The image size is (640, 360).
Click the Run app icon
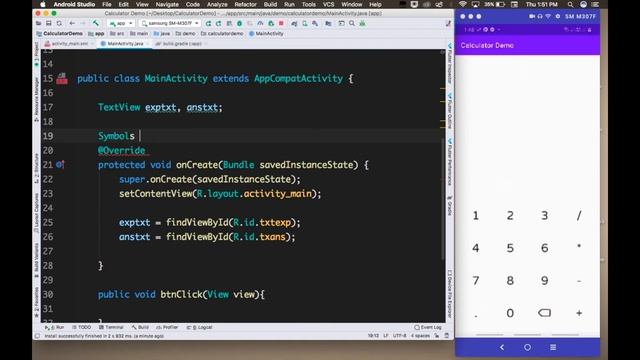click(208, 24)
